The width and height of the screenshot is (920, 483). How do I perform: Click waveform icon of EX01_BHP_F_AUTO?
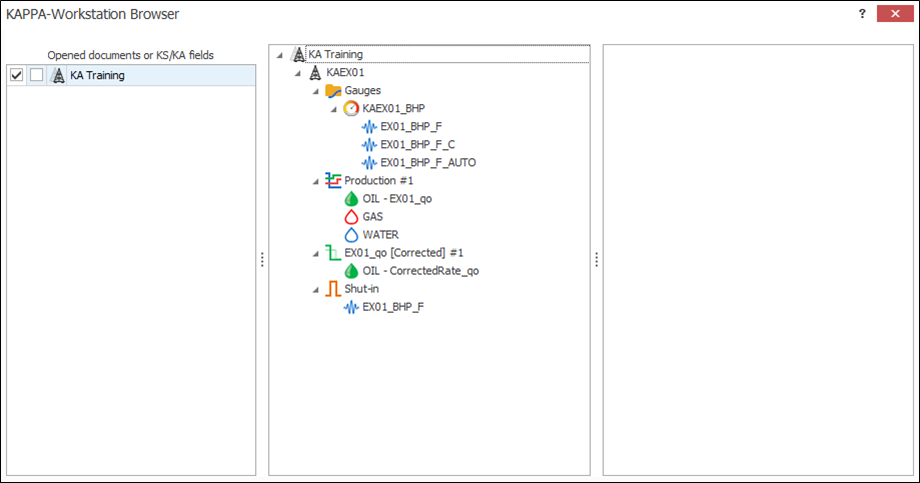pyautogui.click(x=369, y=163)
